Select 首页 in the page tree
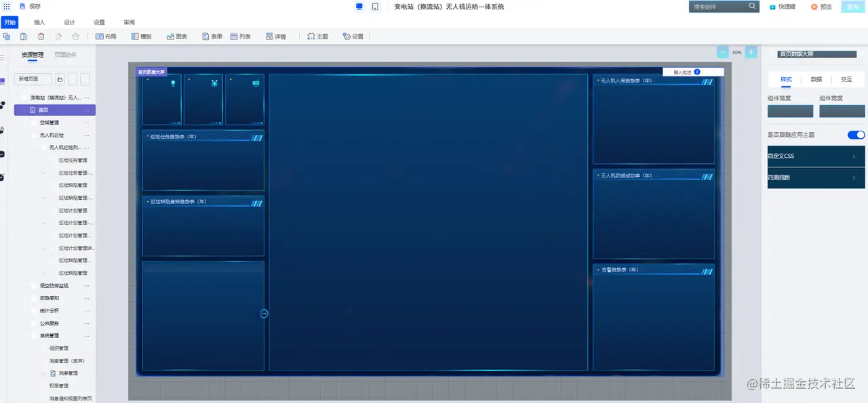This screenshot has height=403, width=868. (x=55, y=110)
